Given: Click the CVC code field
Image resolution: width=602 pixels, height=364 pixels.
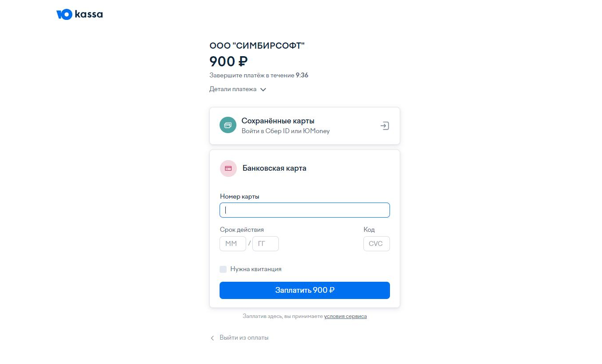Looking at the screenshot, I should (376, 244).
